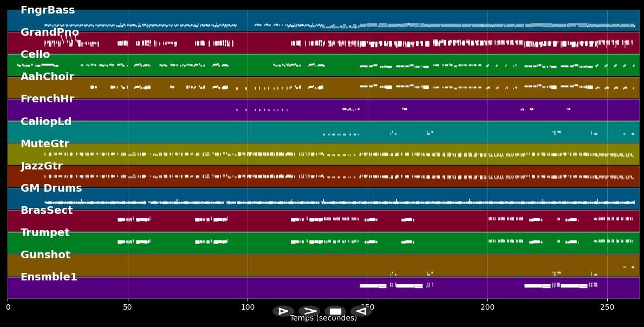Screen dimensions: 644x327
Task: Click the MuteGtr track name
Action: pyautogui.click(x=44, y=143)
